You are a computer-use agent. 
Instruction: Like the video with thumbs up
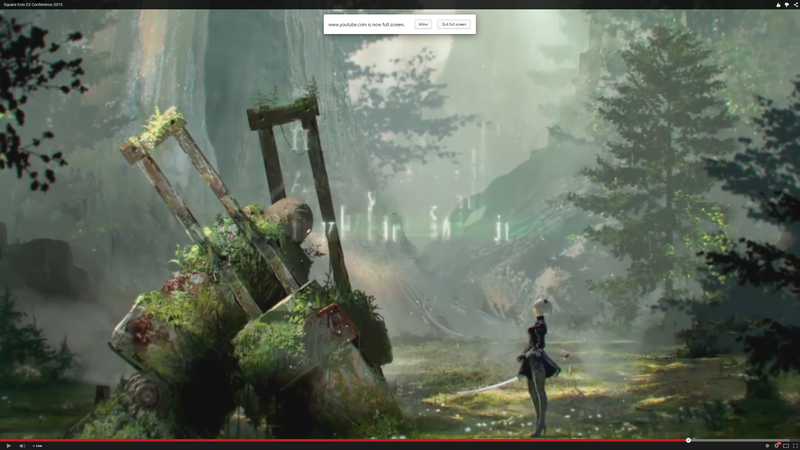coord(778,5)
